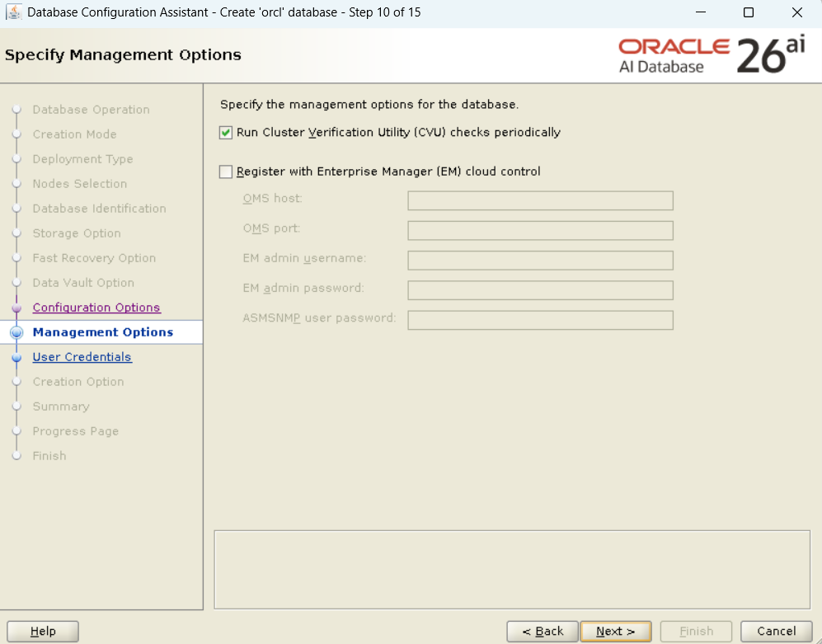Click the Configuration Options step bullet icon

pyautogui.click(x=16, y=308)
